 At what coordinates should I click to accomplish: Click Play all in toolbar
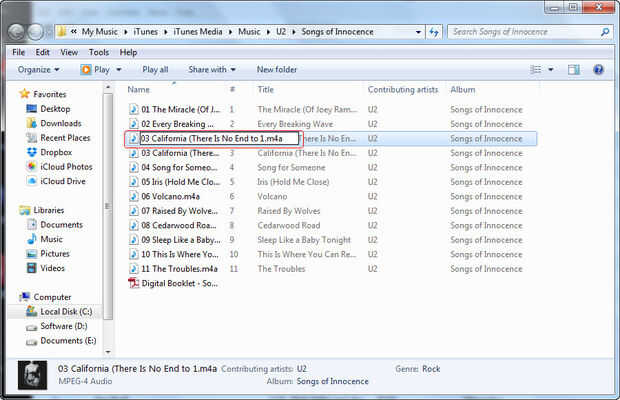[155, 70]
